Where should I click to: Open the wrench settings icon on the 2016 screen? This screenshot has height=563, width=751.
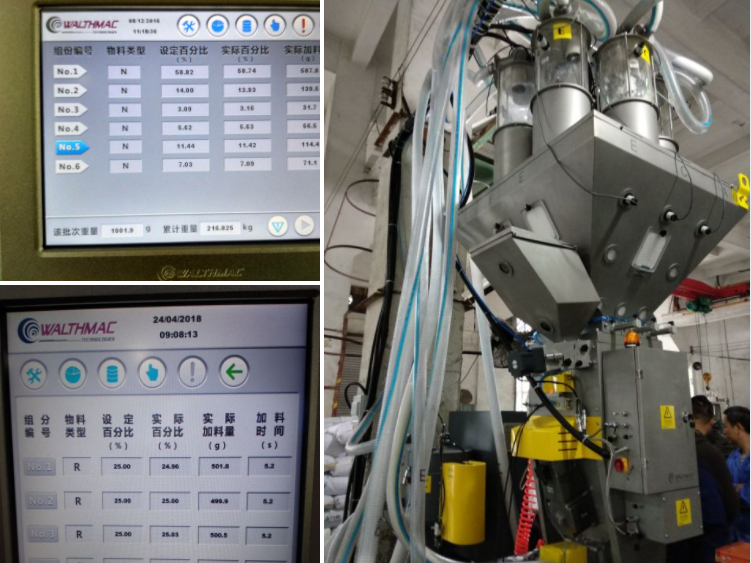(x=188, y=25)
